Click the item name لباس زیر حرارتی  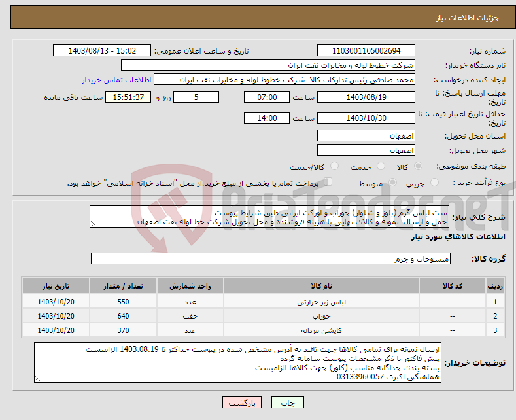321,302
